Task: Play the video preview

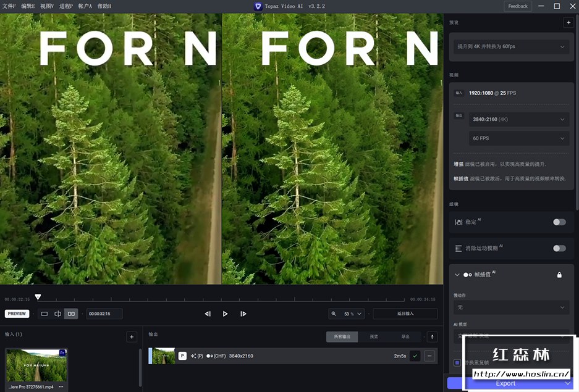Action: [225, 314]
